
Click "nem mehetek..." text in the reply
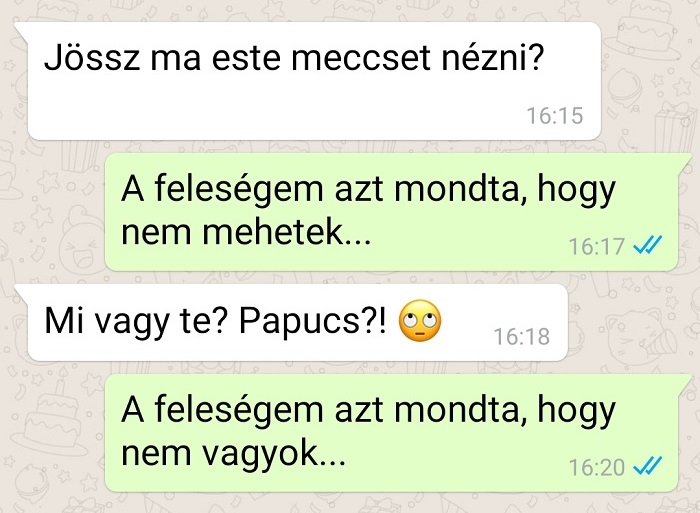click(x=246, y=233)
